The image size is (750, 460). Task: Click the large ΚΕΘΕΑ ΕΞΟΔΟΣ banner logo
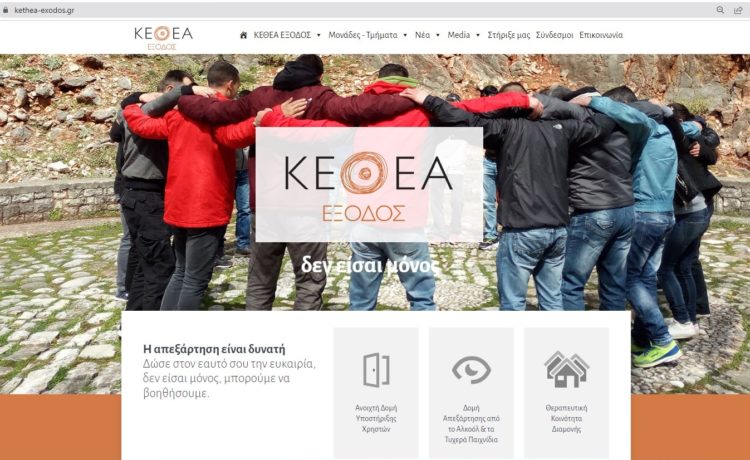[x=369, y=185]
